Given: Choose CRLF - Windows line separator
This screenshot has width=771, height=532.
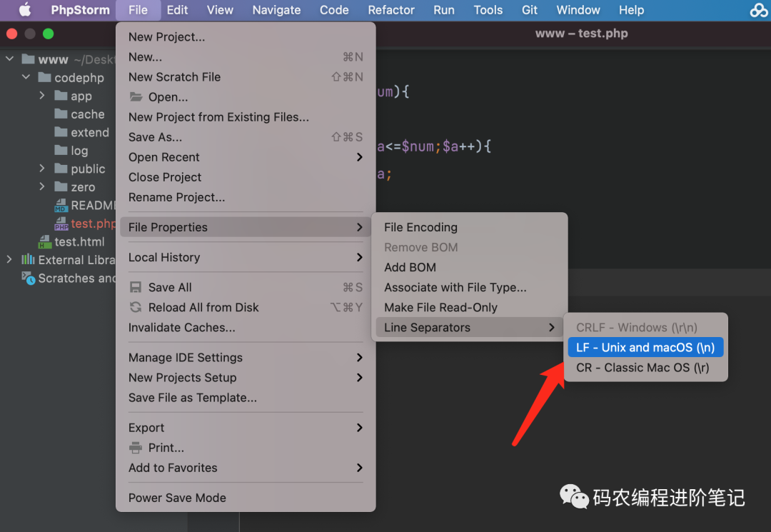Looking at the screenshot, I should click(x=645, y=328).
